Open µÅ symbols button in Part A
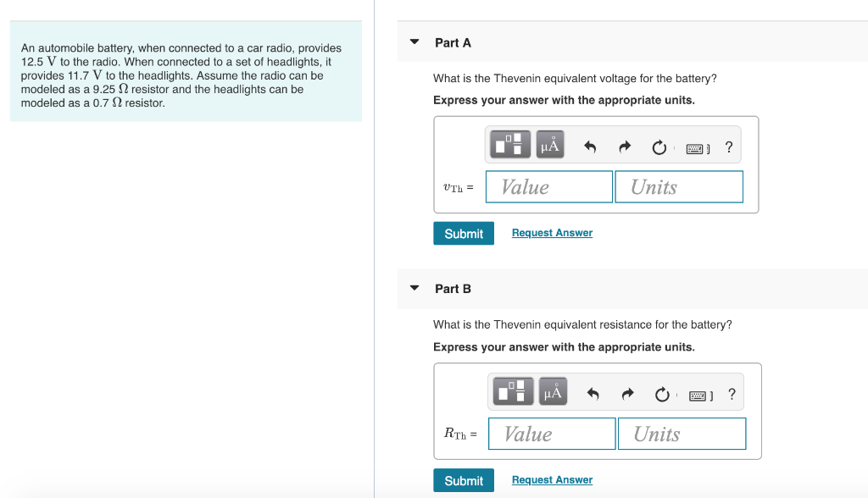The width and height of the screenshot is (868, 498). tap(549, 145)
